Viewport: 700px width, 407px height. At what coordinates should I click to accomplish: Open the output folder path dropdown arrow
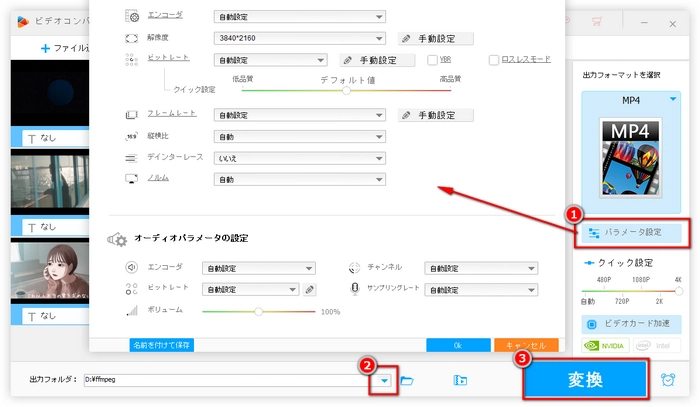[384, 381]
